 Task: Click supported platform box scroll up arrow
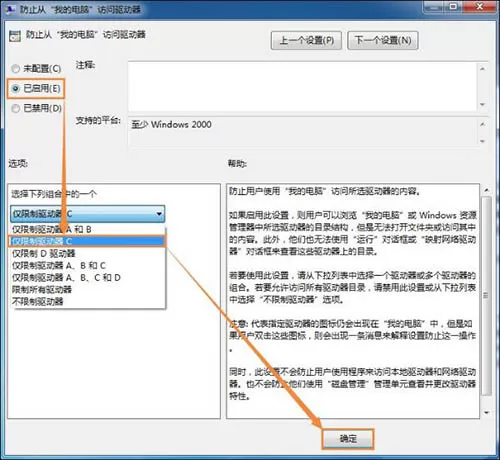pyautogui.click(x=482, y=124)
